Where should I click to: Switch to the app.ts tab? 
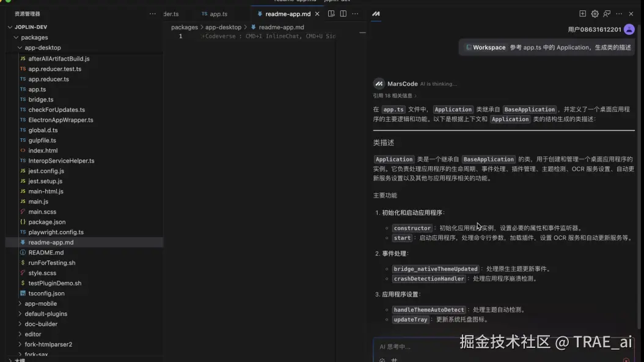tap(218, 13)
